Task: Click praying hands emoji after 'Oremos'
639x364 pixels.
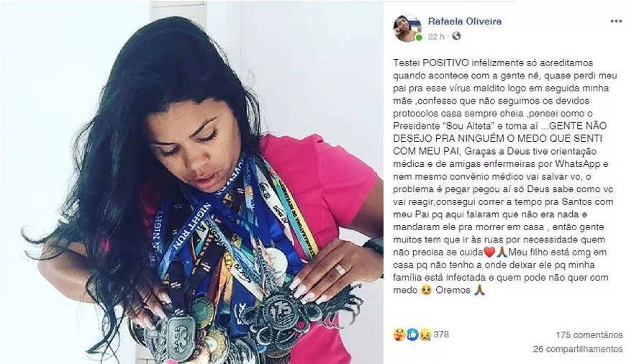Action: pos(479,290)
